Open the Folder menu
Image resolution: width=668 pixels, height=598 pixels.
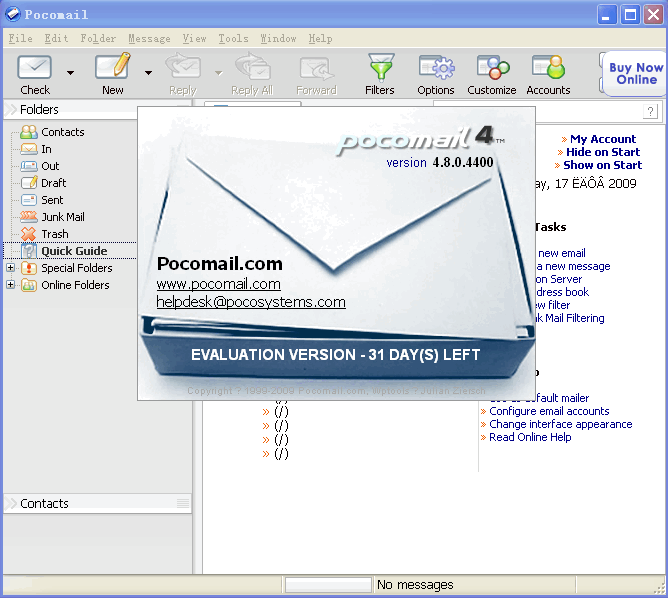[98, 38]
